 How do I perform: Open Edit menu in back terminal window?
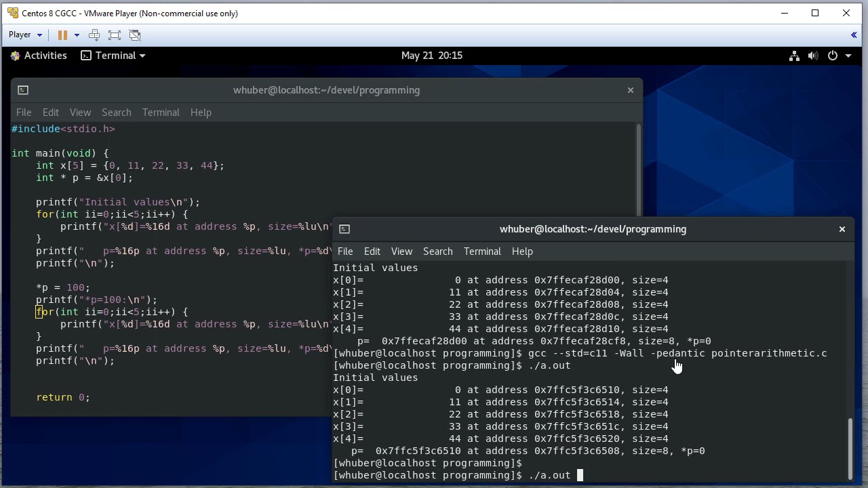tap(51, 113)
